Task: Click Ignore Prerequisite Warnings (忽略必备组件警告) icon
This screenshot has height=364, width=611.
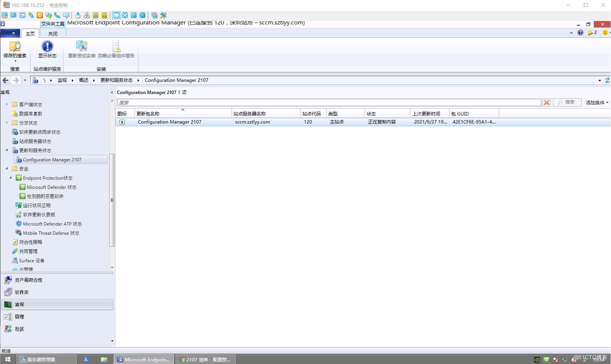Action: coord(116,46)
